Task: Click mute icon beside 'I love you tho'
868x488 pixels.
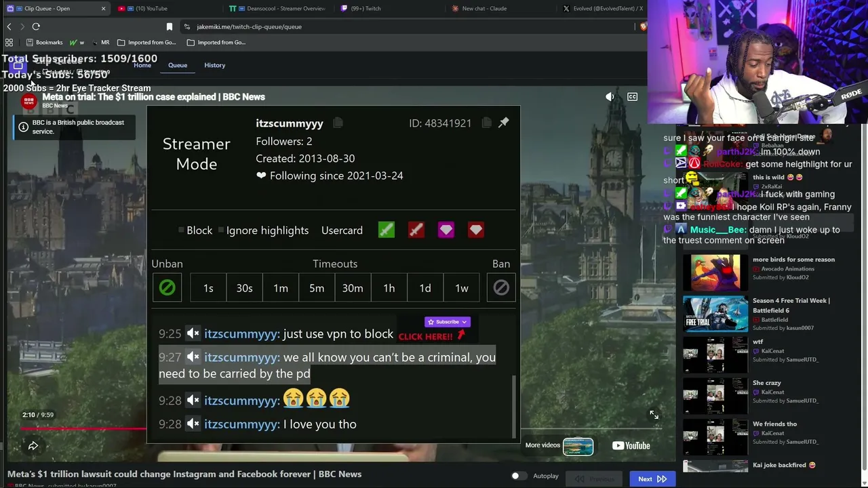Action: [x=193, y=424]
